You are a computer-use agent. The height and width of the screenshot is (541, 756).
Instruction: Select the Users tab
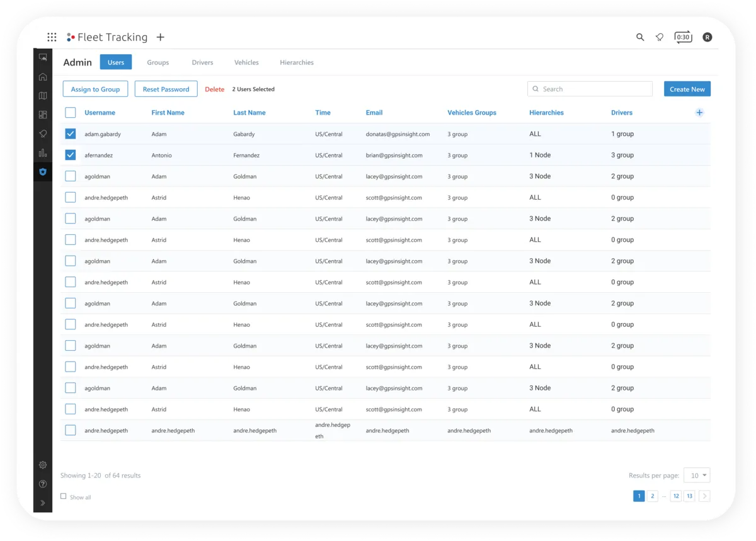(x=116, y=62)
